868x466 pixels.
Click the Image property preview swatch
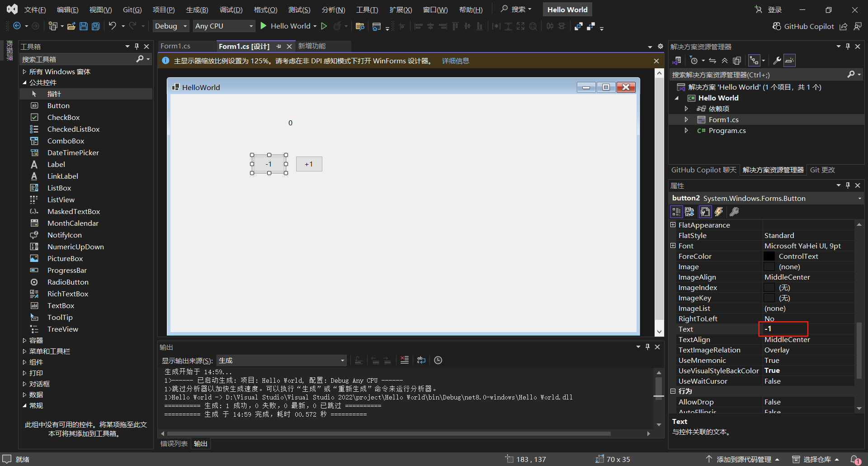pyautogui.click(x=769, y=267)
